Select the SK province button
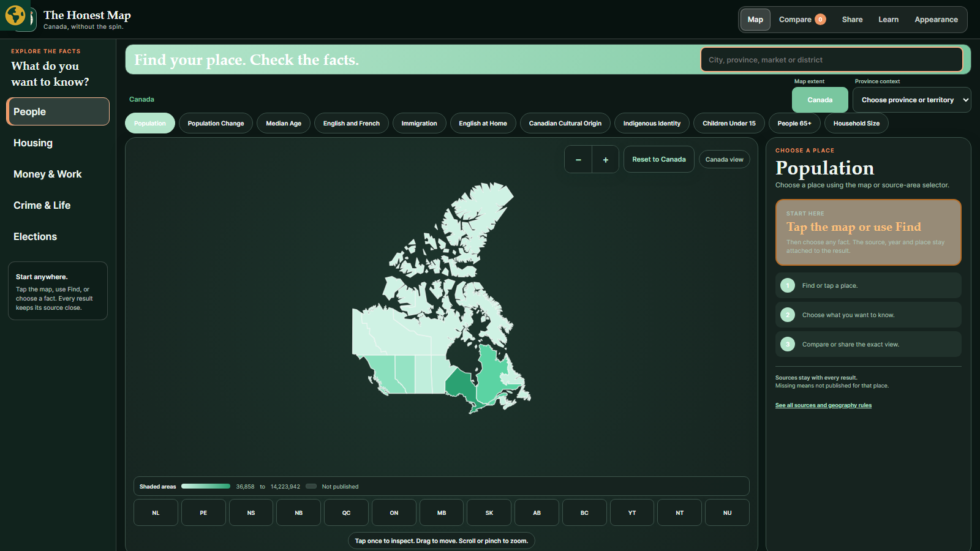Screen dimensions: 980x551 click(x=489, y=512)
